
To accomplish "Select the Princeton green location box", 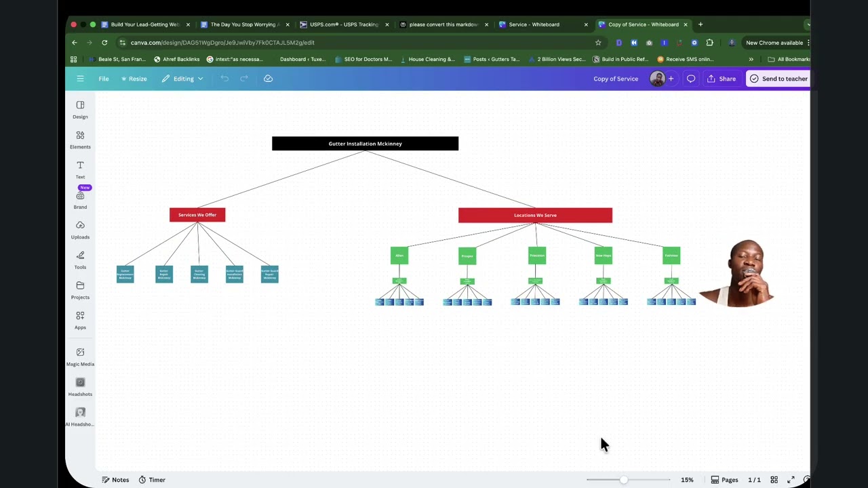I will [537, 256].
